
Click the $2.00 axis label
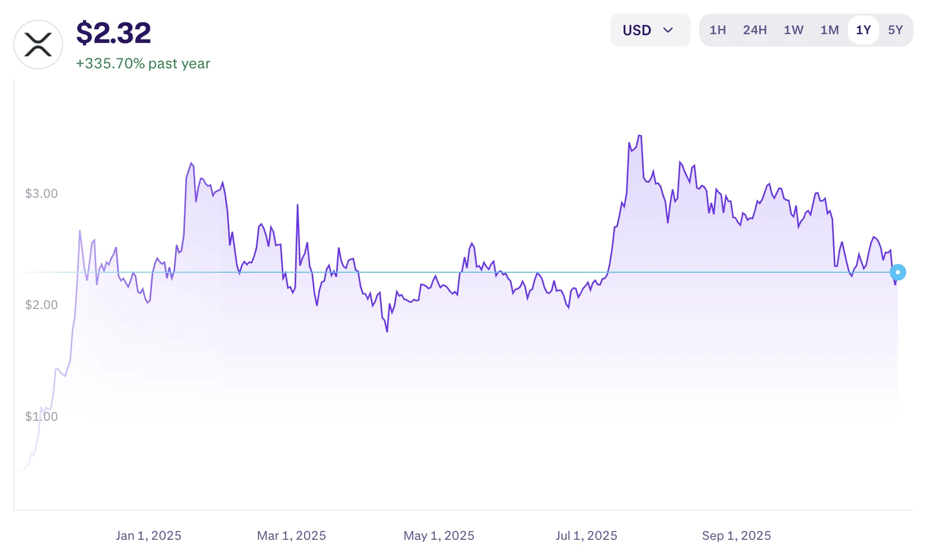[42, 305]
